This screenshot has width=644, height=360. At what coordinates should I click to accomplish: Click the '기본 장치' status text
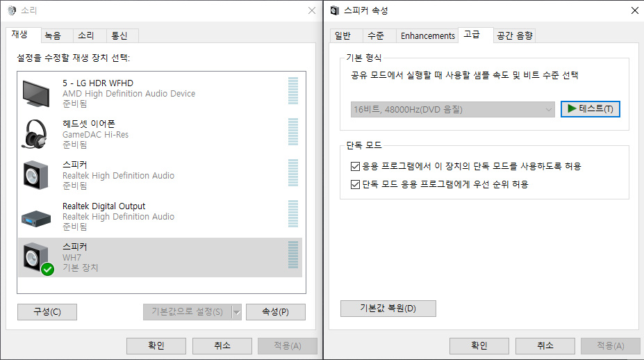(x=80, y=268)
